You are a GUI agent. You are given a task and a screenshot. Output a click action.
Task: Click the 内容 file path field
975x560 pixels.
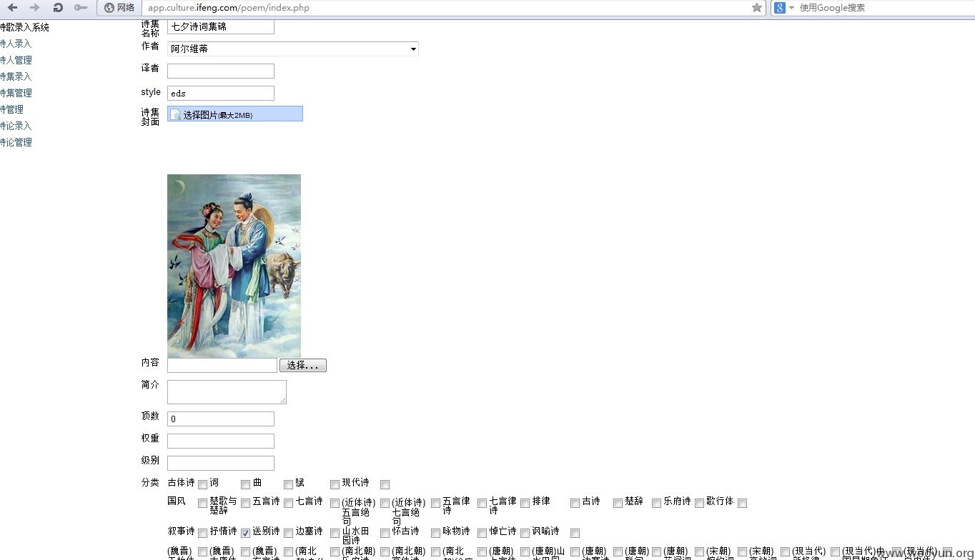coord(222,365)
